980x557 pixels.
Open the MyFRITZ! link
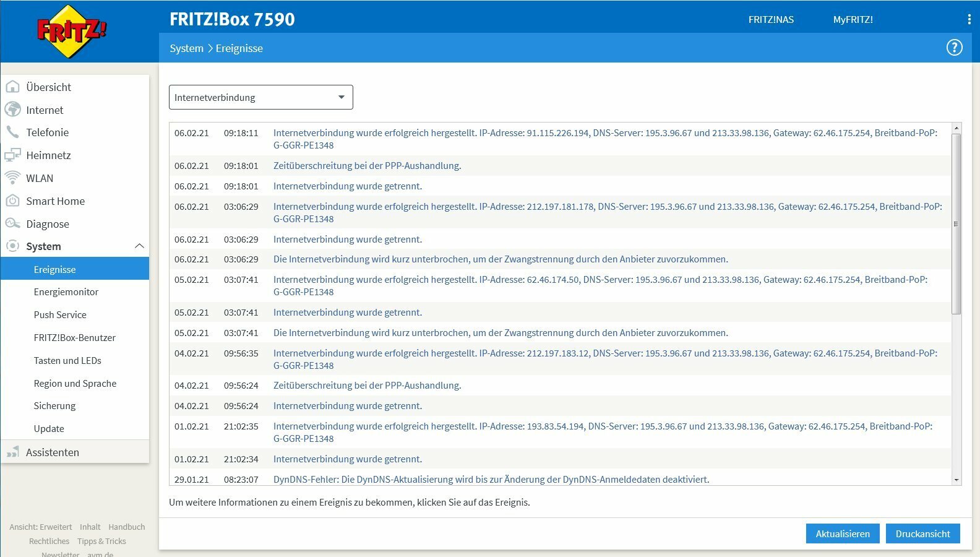click(853, 20)
